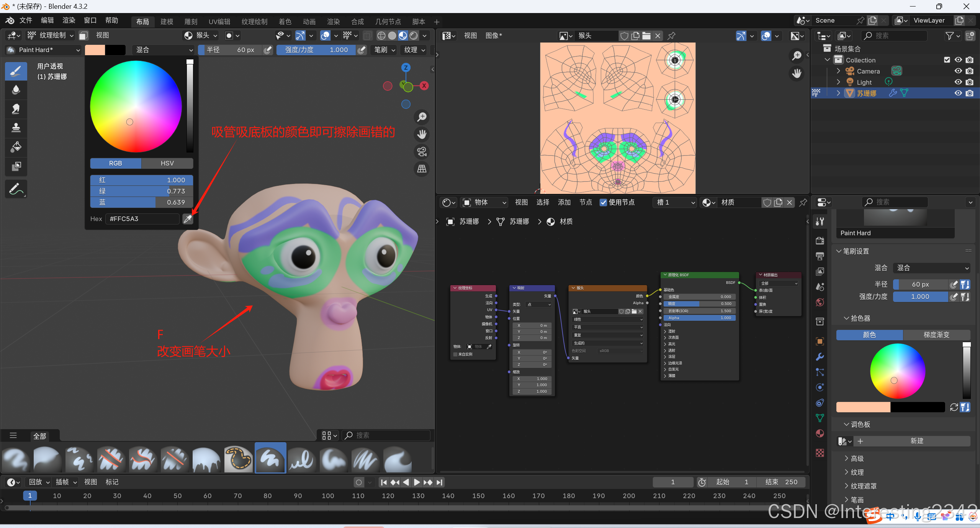Open the 混合 blend mode dropdown in header
Viewport: 980px width, 528px height.
164,50
